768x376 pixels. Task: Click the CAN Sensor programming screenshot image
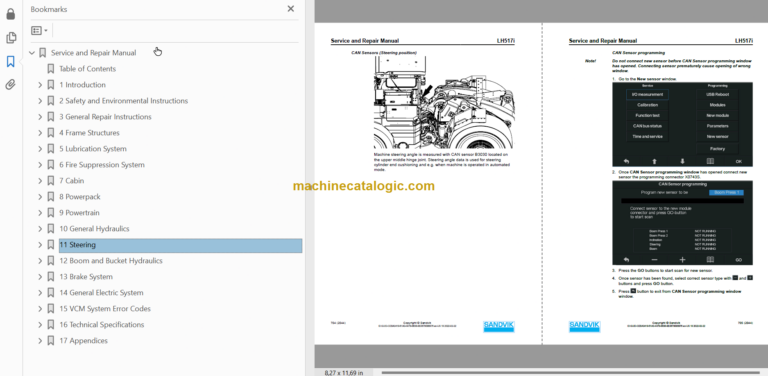pyautogui.click(x=682, y=223)
